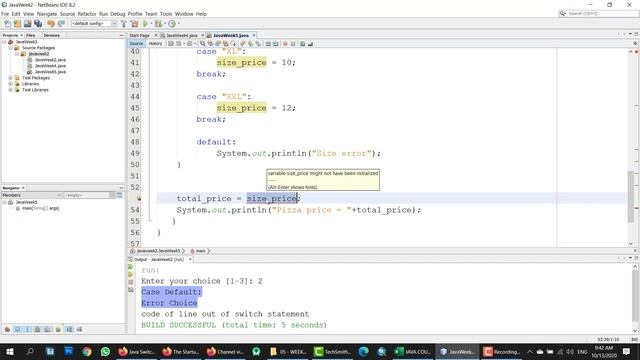Image resolution: width=640 pixels, height=360 pixels.
Task: Toggle Show Static Members filter in Navigator
Action: (27, 329)
